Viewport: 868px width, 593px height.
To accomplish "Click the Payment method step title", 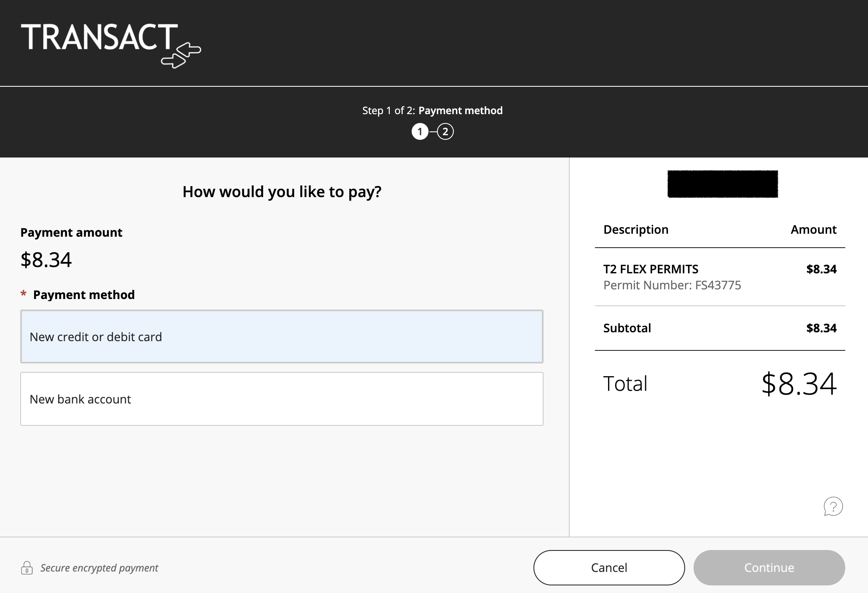I will pyautogui.click(x=461, y=111).
